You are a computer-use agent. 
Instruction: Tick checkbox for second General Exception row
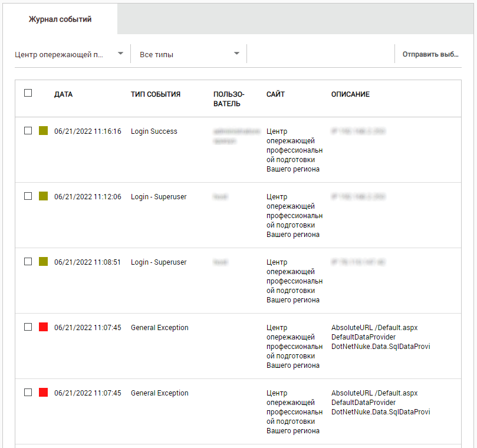[28, 393]
